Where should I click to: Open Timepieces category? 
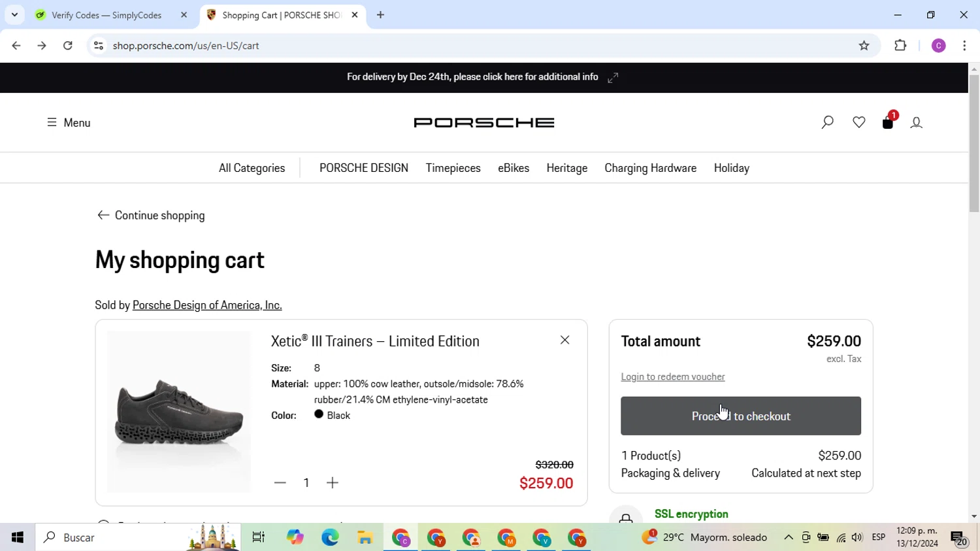pyautogui.click(x=453, y=168)
